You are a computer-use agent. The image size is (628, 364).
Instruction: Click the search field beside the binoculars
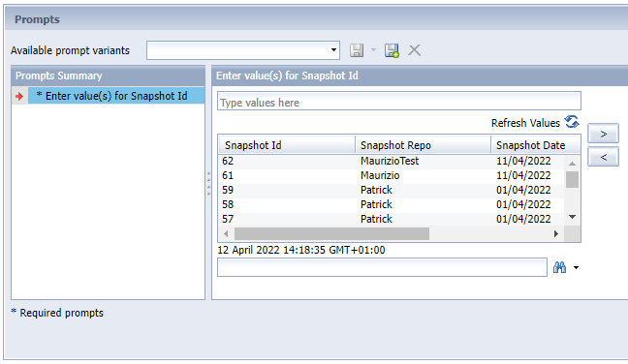tap(382, 267)
